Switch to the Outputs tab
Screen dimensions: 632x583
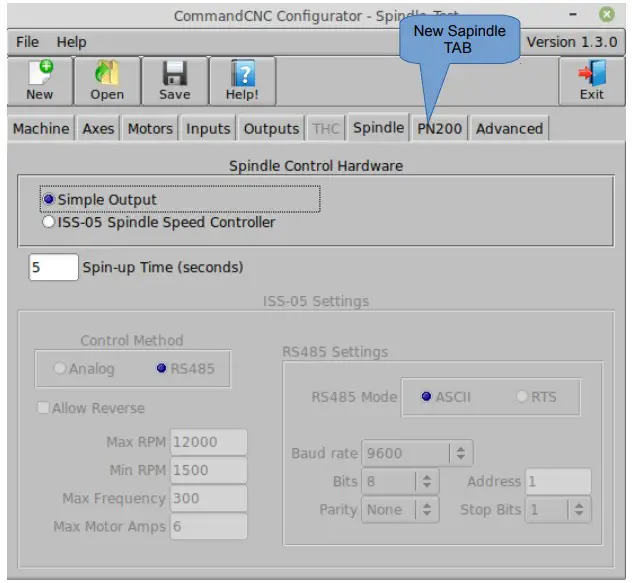[x=271, y=129]
